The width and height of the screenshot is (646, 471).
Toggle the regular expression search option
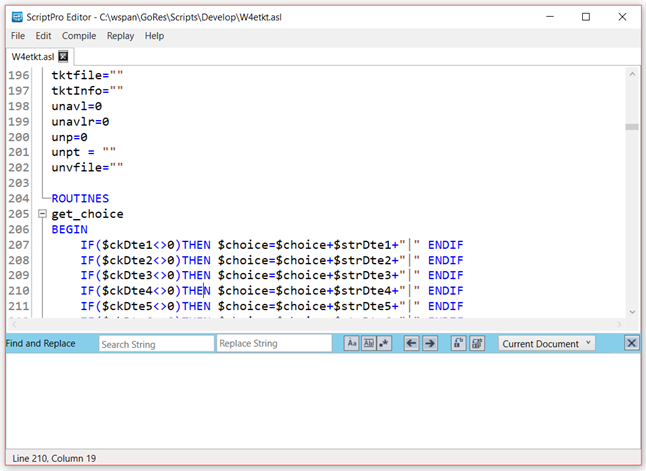coord(383,343)
